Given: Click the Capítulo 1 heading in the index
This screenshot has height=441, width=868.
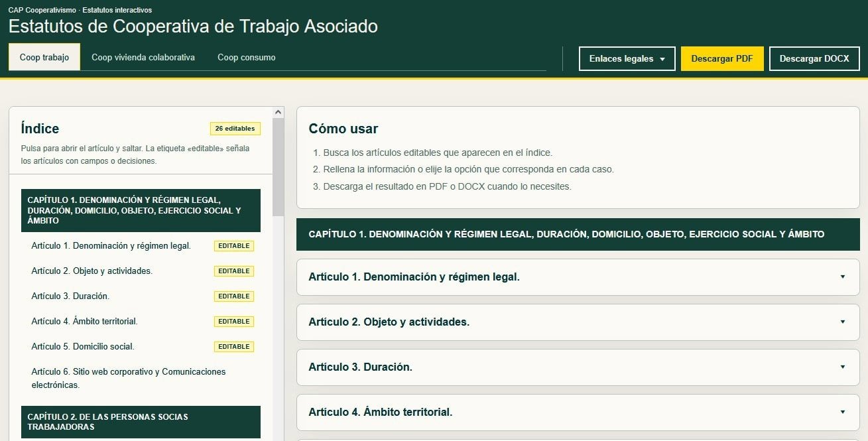Looking at the screenshot, I should [x=141, y=210].
